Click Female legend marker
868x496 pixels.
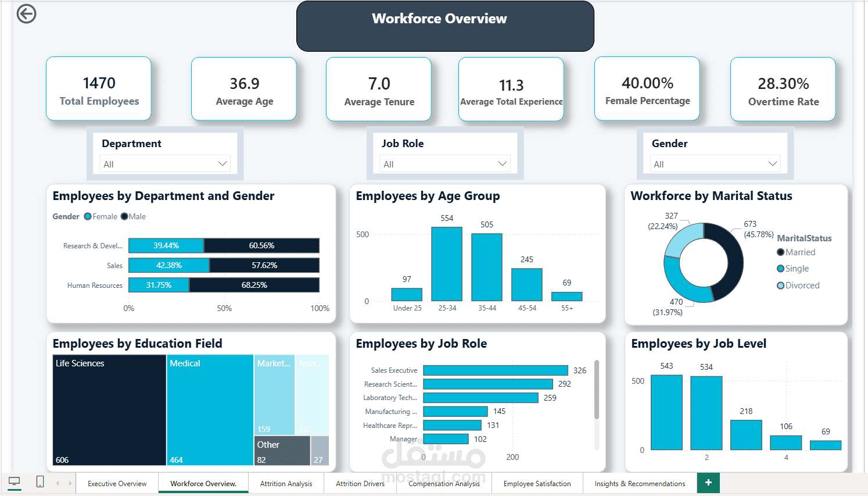88,216
